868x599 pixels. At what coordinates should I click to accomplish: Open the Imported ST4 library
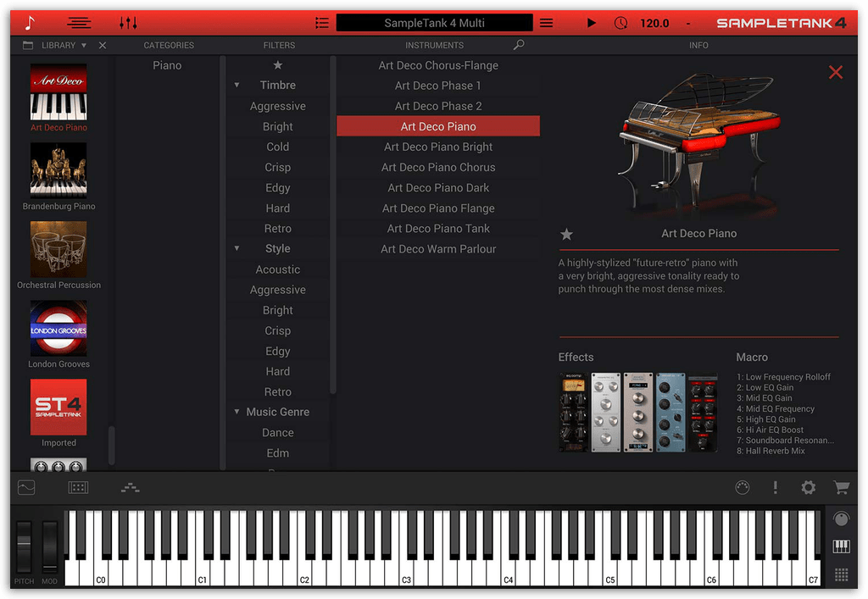click(x=58, y=407)
